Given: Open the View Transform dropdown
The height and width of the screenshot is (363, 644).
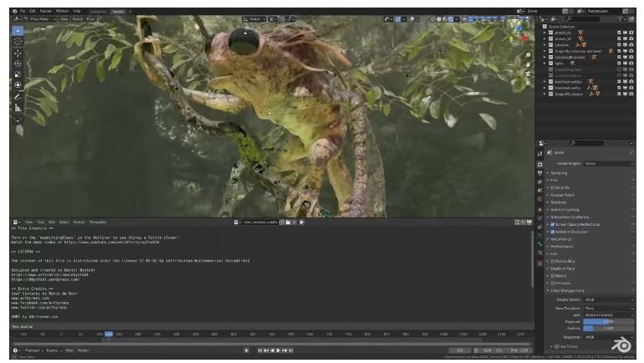Looking at the screenshot, I should click(x=609, y=308).
